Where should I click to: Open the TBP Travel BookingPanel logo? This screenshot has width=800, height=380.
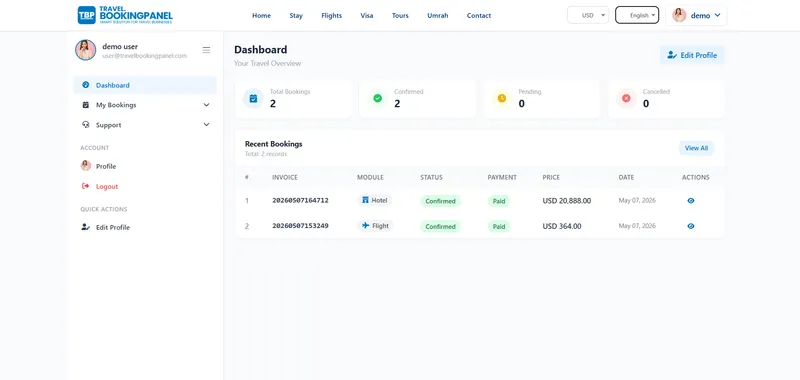coord(125,15)
